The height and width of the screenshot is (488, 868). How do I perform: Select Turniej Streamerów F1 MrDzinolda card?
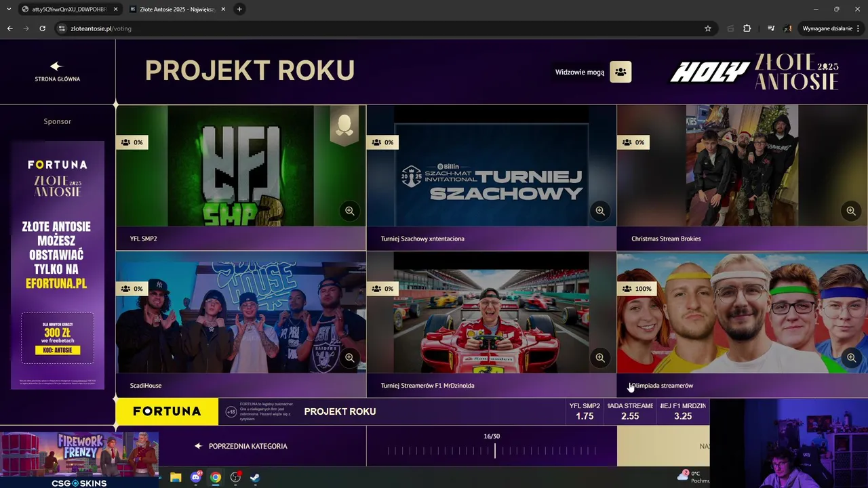click(491, 325)
